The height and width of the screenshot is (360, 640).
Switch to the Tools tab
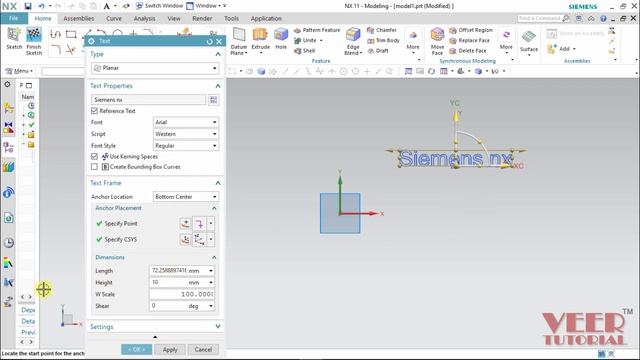click(231, 18)
